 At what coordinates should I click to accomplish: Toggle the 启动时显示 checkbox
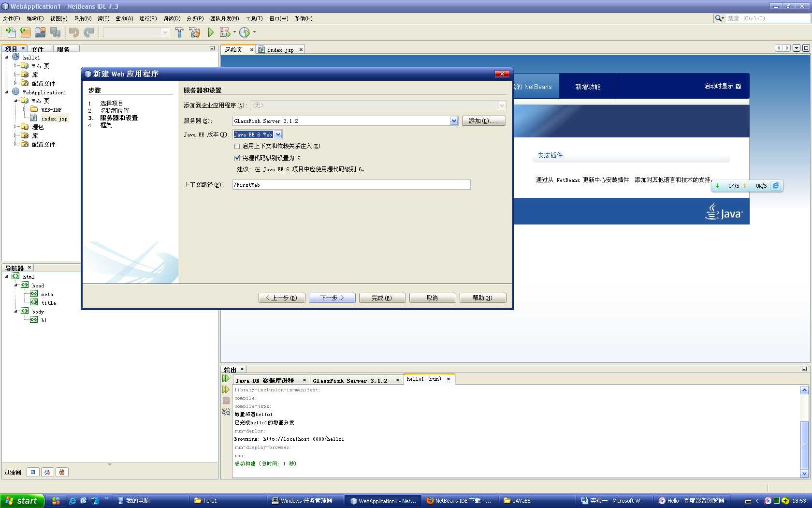point(738,87)
